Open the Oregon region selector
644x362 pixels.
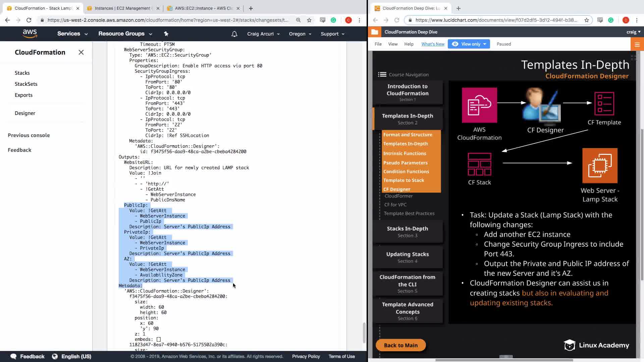click(300, 34)
